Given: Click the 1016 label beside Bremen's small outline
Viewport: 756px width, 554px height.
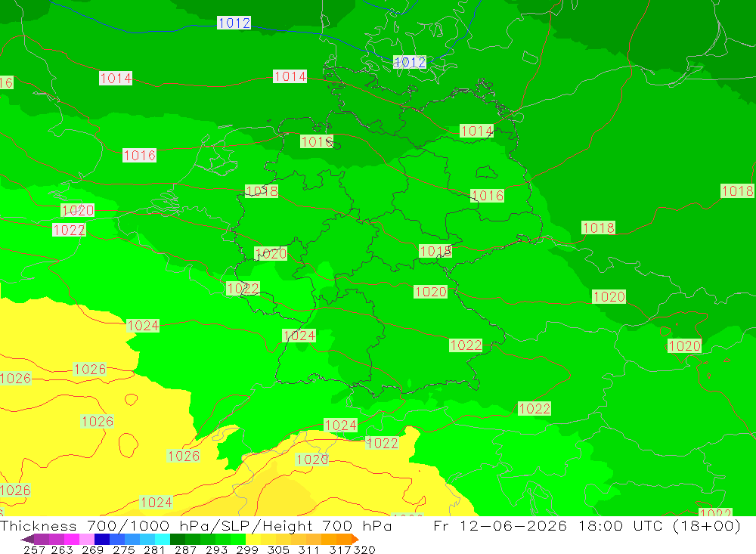Looking at the screenshot, I should click(x=317, y=141).
